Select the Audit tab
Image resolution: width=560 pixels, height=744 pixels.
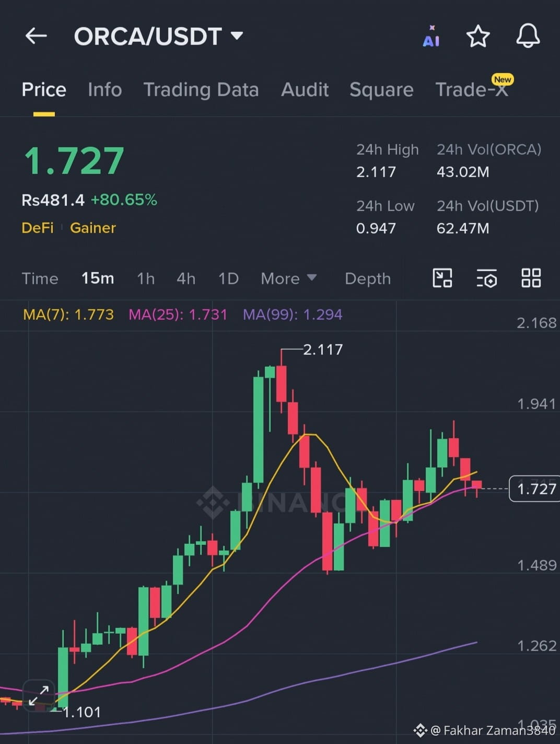point(305,90)
